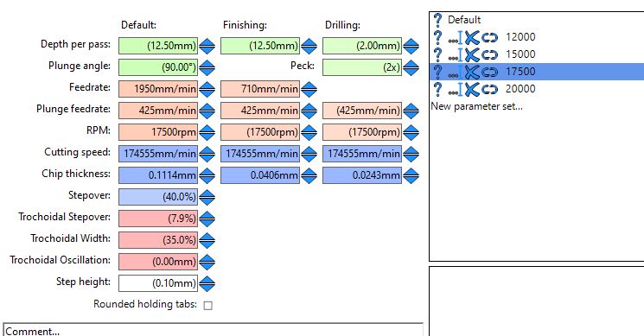
Task: Click the link icon on the 17500 set
Action: (x=489, y=73)
